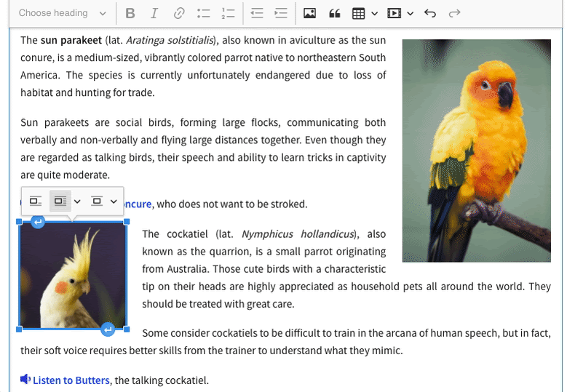Toggle italic text formatting
Image resolution: width=567 pixels, height=392 pixels.
154,13
